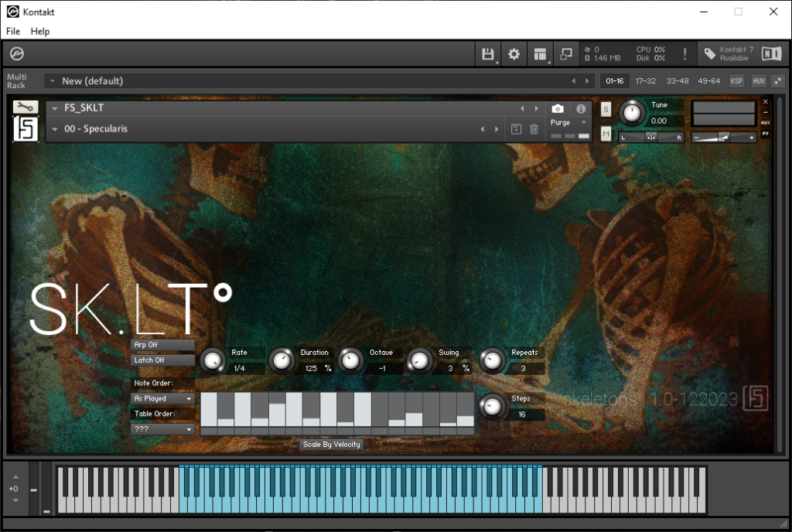
Task: Select previous snapshot arrow
Action: (x=483, y=129)
